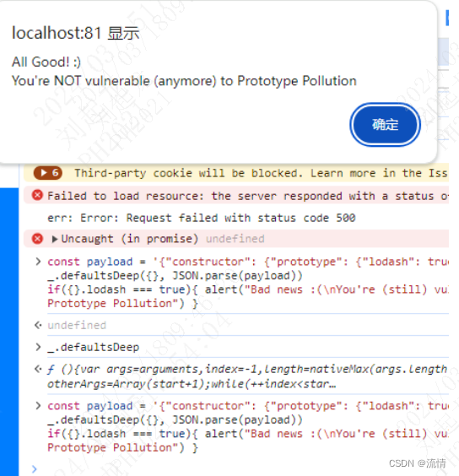Click the 'All Good! :)' alert message
459x476 pixels.
(x=46, y=62)
